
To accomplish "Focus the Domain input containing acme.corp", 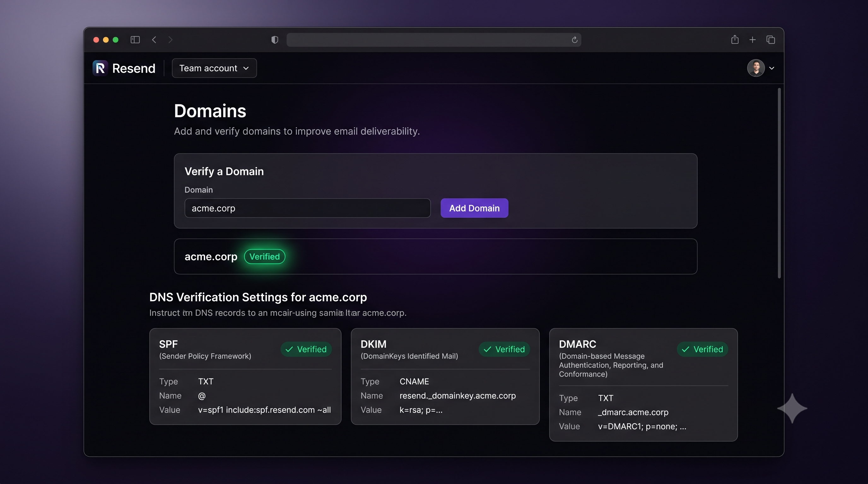I will pos(308,208).
